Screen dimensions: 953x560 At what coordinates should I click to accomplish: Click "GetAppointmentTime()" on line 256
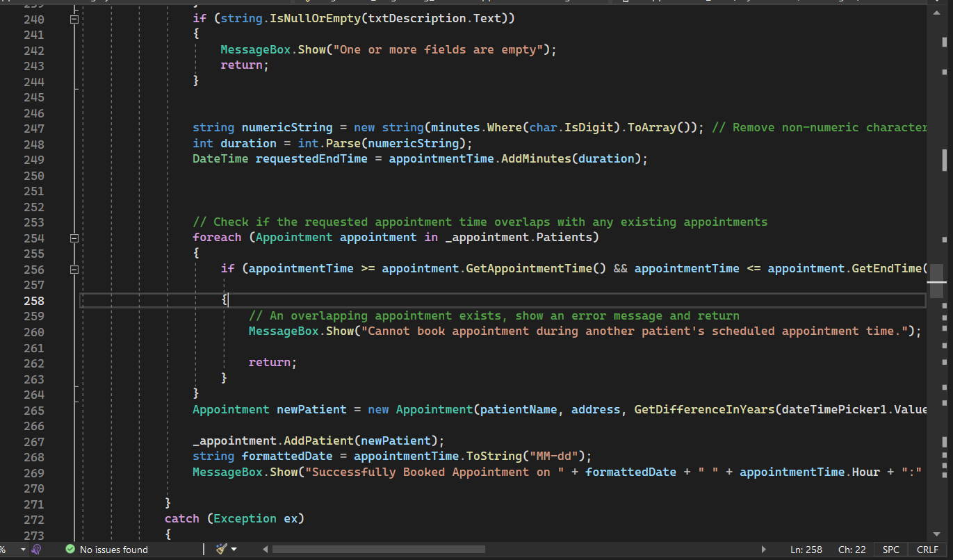tap(536, 268)
